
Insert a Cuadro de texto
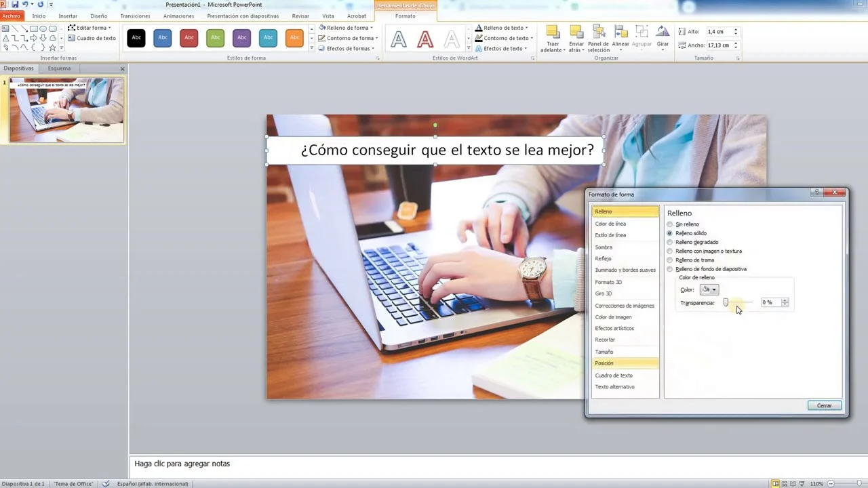[92, 39]
